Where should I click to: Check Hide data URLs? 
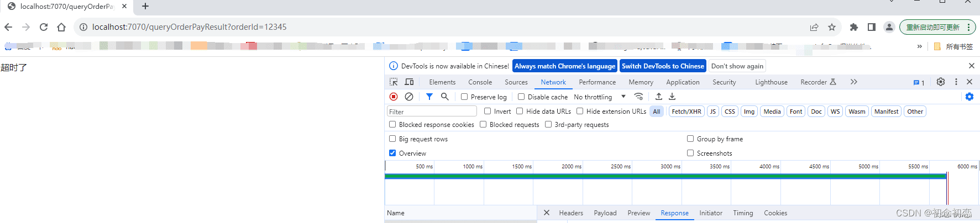click(520, 111)
